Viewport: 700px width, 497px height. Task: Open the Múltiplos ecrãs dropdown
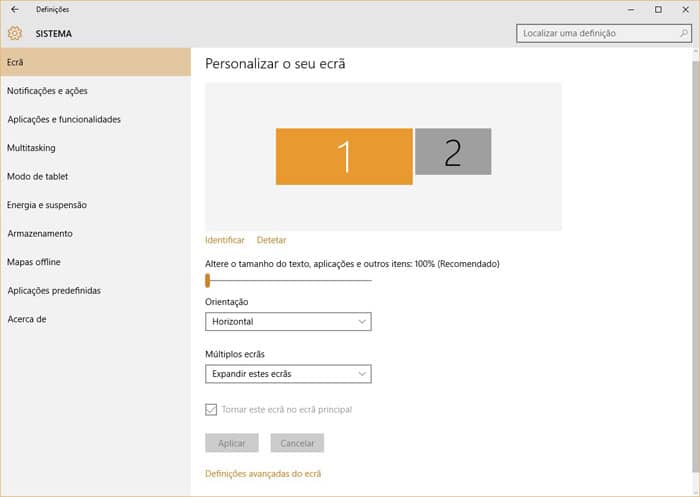coord(288,374)
